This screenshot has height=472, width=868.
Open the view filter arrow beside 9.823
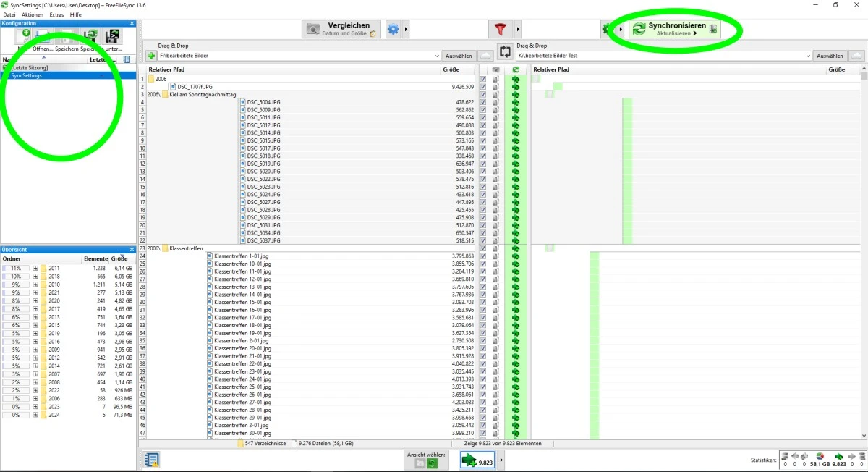pyautogui.click(x=502, y=460)
